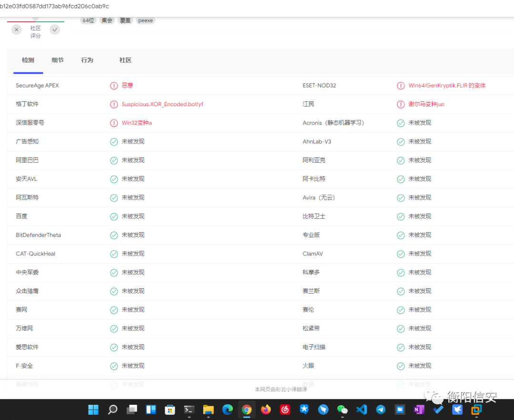Open Task View from the taskbar

click(132, 410)
